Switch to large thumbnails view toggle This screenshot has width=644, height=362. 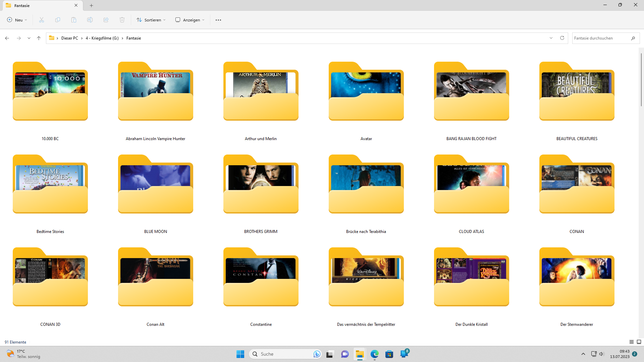639,342
